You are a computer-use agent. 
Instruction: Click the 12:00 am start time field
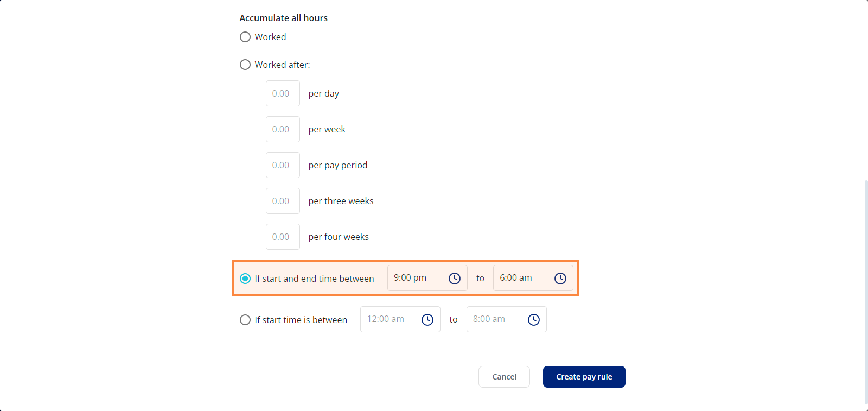pos(400,319)
